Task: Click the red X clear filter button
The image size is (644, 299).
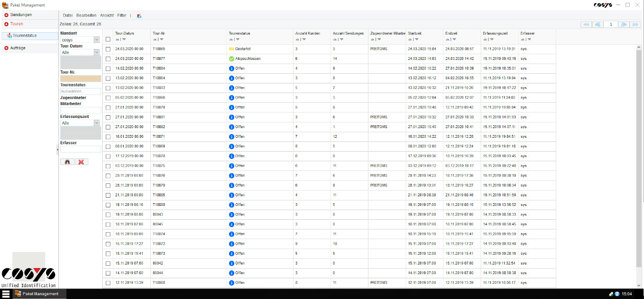Action: click(81, 162)
